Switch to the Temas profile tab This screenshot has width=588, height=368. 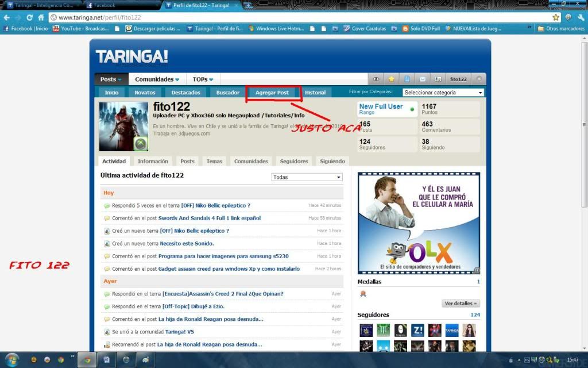214,161
